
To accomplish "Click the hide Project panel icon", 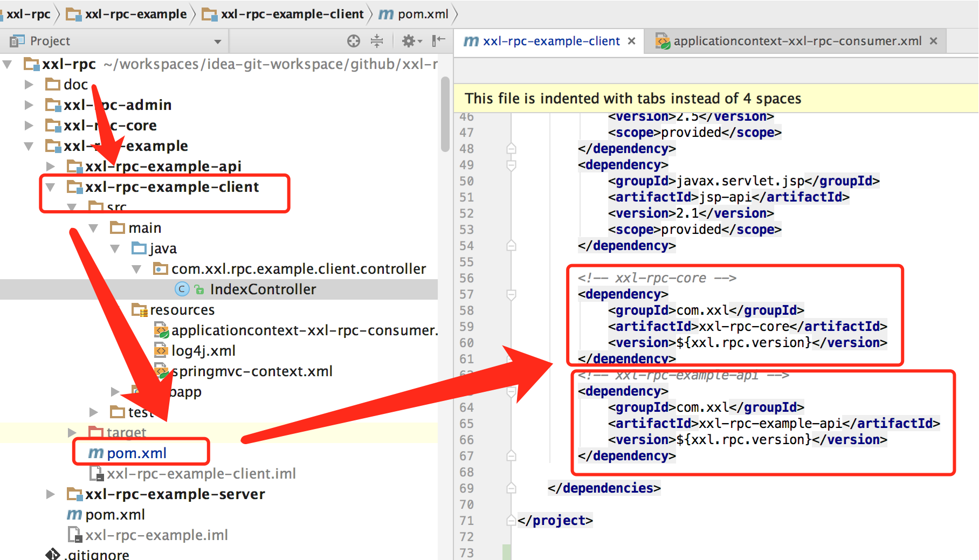I will point(439,41).
